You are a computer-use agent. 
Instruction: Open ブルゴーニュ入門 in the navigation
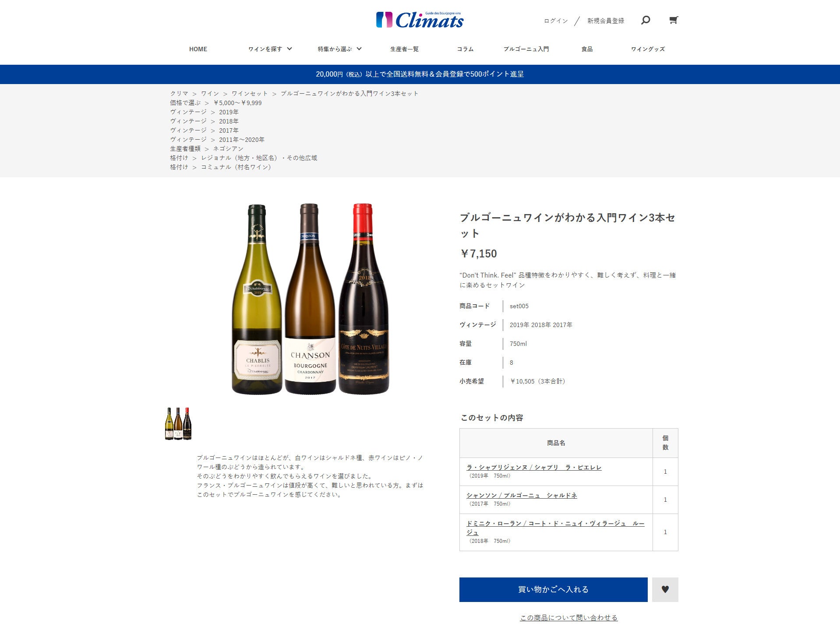[x=526, y=49]
